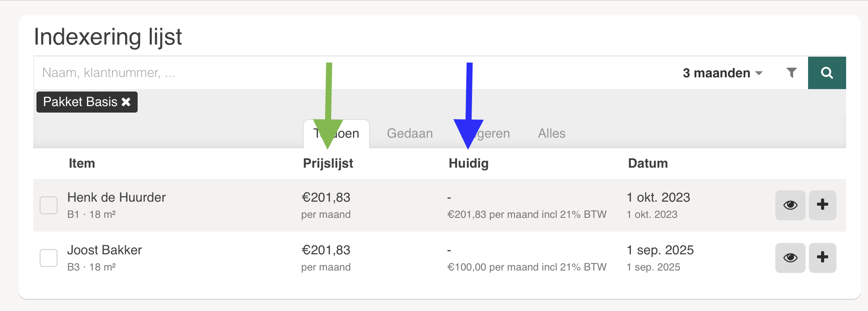Click the green search magnifier button
Viewport: 868px width, 311px height.
point(826,73)
